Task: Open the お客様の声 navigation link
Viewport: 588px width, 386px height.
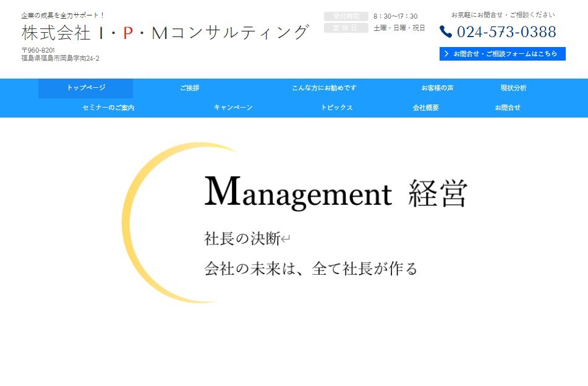Action: pos(438,88)
